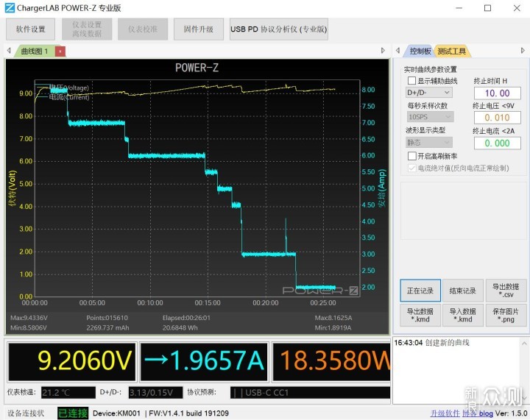This screenshot has width=530, height=420.
Task: Click the 终止电流 field 0.000
Action: pyautogui.click(x=497, y=143)
